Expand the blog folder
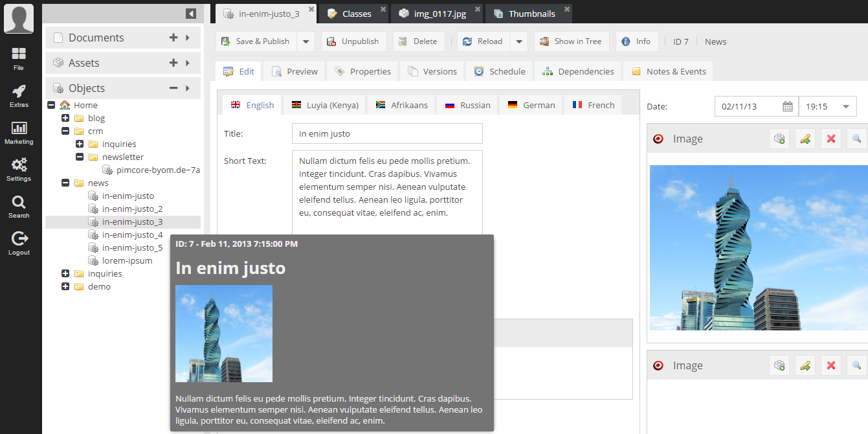868x434 pixels. pos(65,118)
